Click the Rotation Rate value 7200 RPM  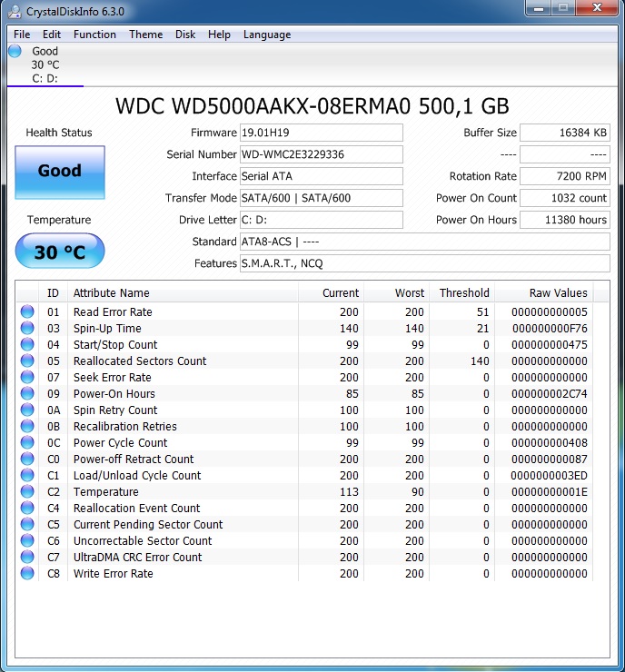point(564,176)
